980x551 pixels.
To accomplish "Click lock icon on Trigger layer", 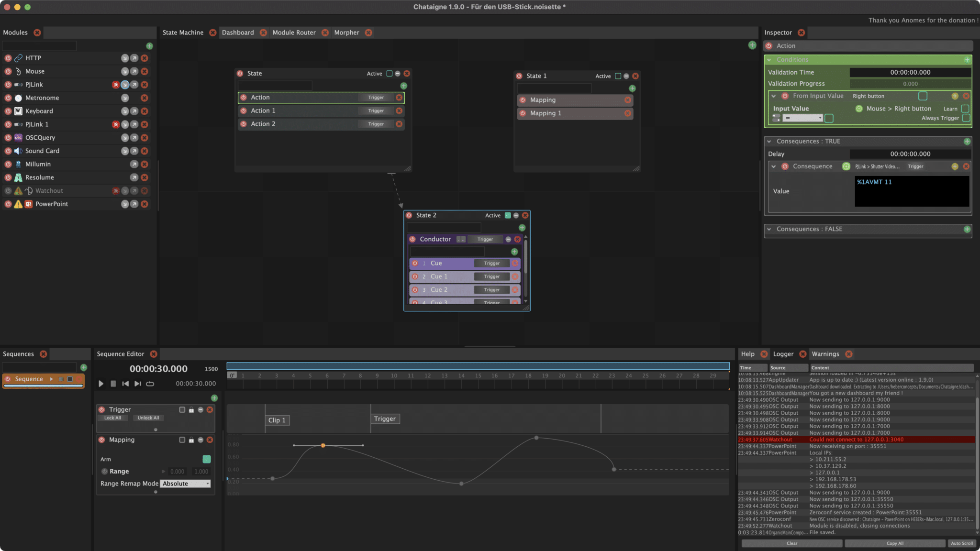I will (191, 410).
